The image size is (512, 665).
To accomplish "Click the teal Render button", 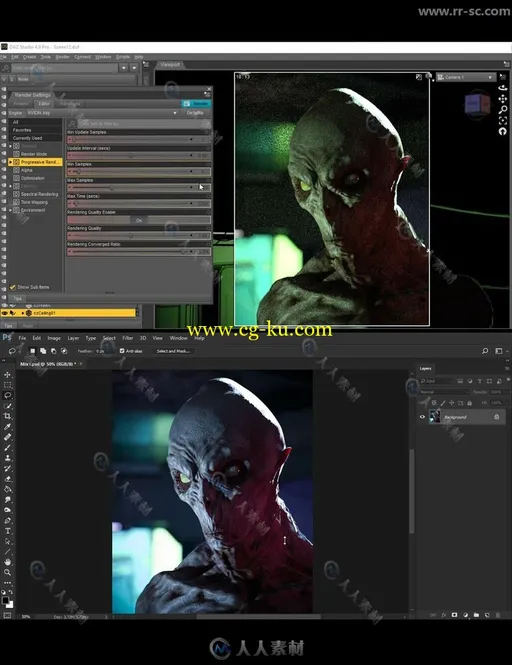I will point(196,103).
